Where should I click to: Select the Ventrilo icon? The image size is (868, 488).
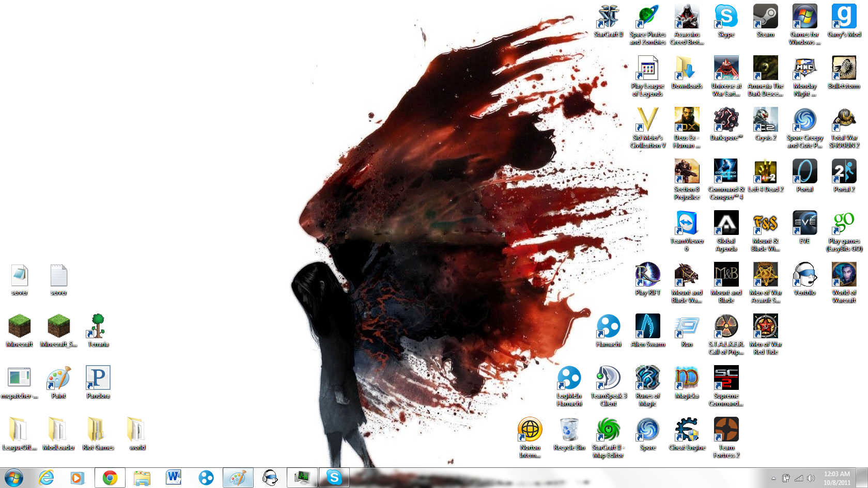[x=804, y=279]
